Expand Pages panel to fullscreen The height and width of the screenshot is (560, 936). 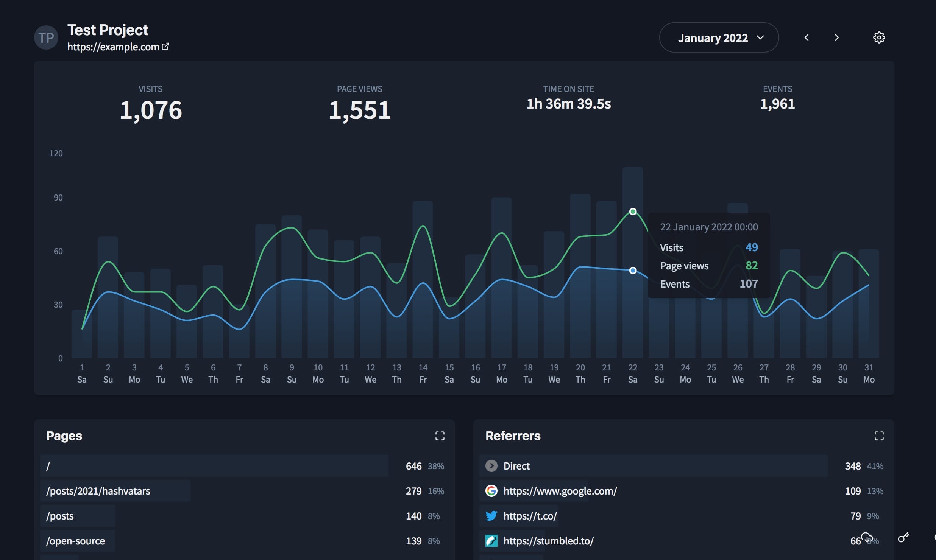440,436
